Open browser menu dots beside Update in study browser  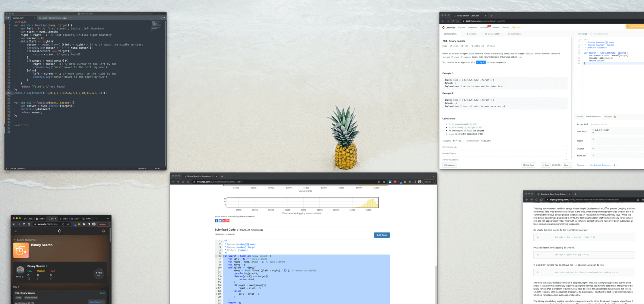pyautogui.click(x=108, y=224)
